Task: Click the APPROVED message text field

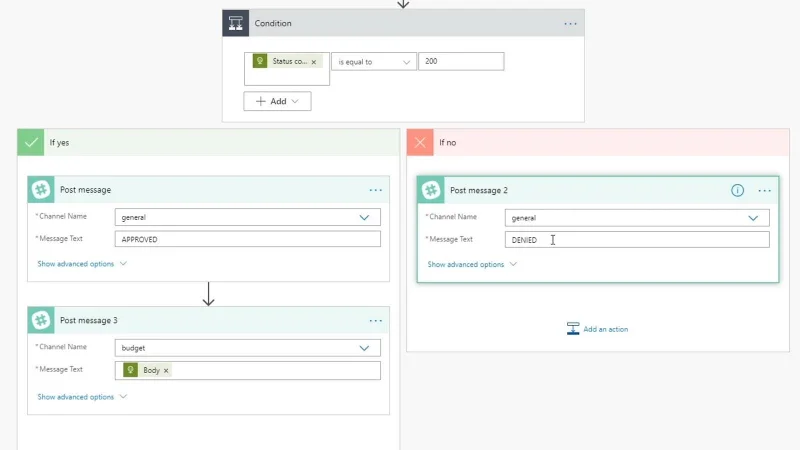Action: (x=247, y=239)
